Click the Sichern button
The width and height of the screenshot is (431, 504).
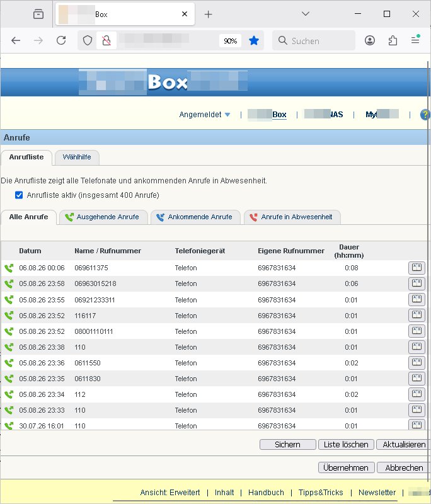(288, 445)
